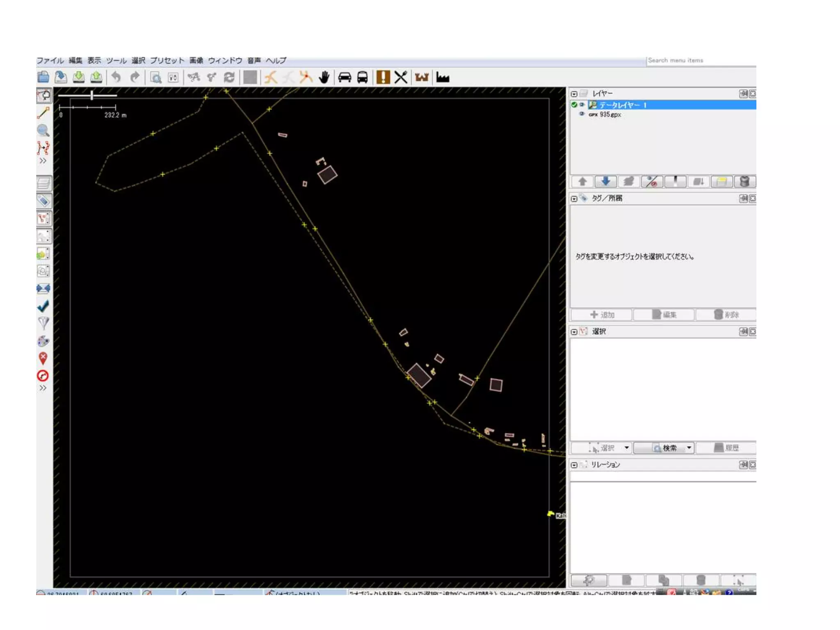Click the hand icon in toolbar
This screenshot has height=630, width=840.
(x=324, y=77)
